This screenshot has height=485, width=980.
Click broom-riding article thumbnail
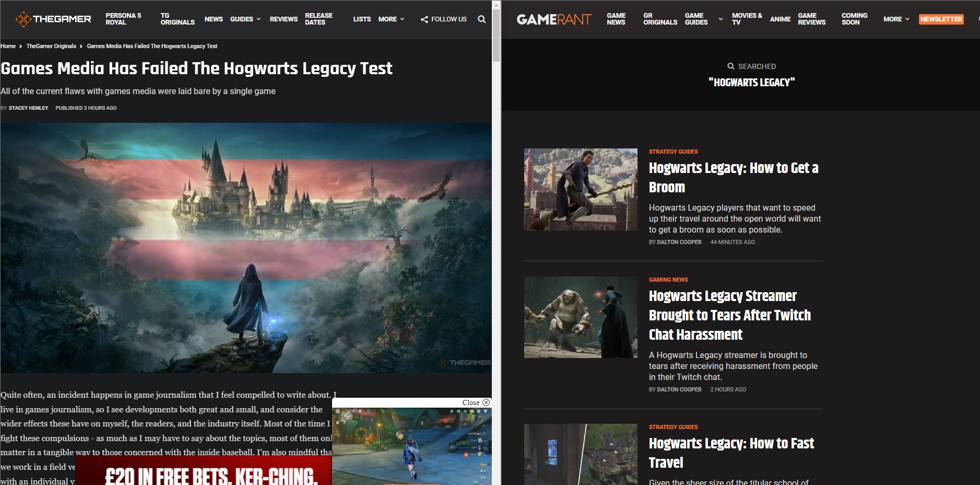pyautogui.click(x=581, y=189)
